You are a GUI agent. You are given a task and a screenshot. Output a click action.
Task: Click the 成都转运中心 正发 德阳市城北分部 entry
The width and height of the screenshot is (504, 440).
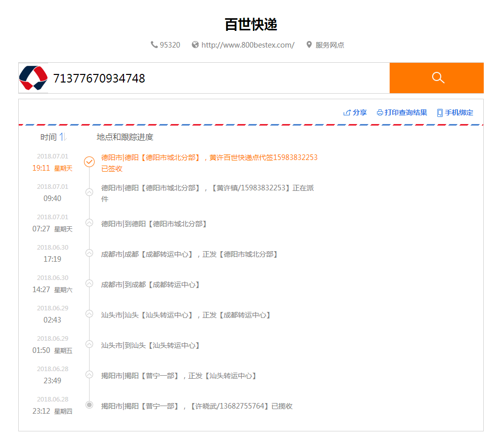pos(189,254)
